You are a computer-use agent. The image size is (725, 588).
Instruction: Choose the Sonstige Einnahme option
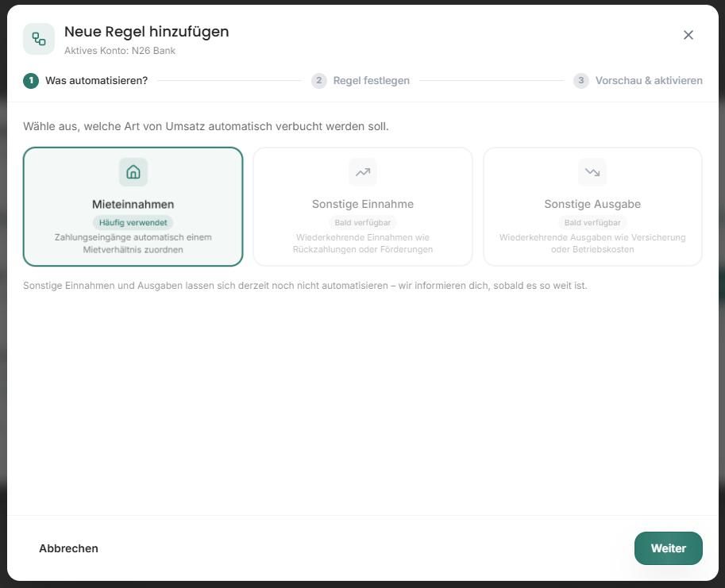363,206
